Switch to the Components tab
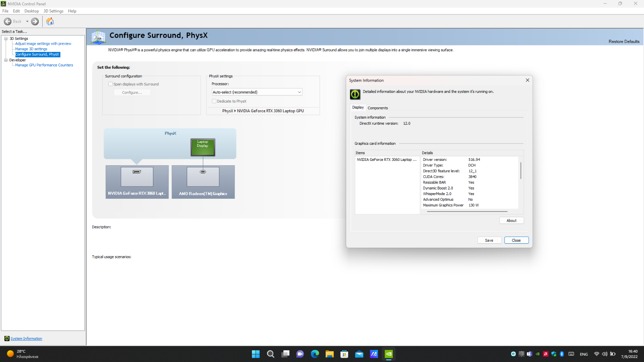Image resolution: width=644 pixels, height=362 pixels. (x=378, y=108)
